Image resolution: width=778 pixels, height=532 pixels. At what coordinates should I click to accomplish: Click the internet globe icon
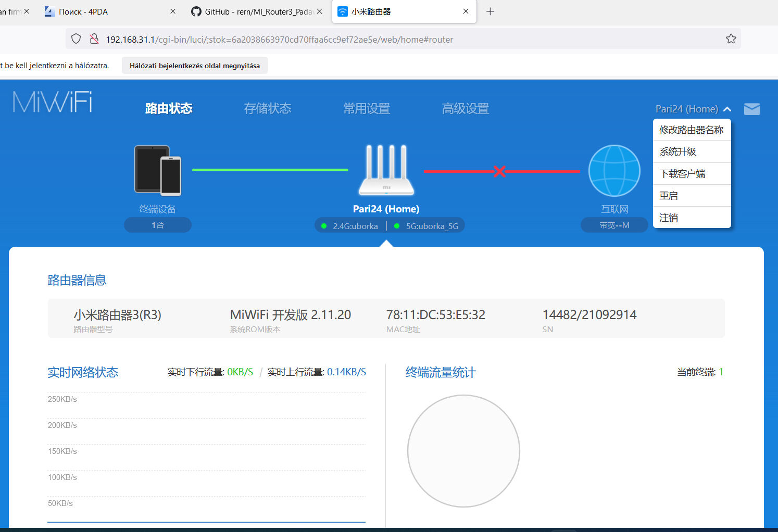coord(614,170)
